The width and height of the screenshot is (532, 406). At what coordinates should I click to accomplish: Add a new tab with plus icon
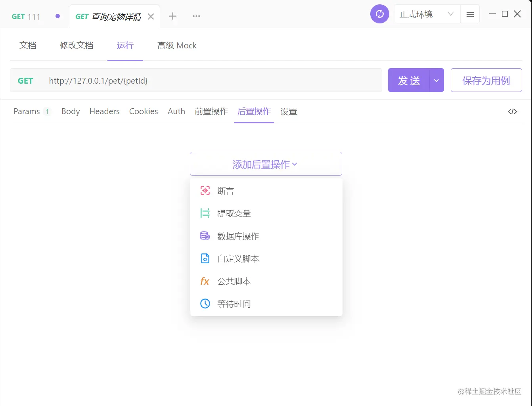[x=172, y=16]
